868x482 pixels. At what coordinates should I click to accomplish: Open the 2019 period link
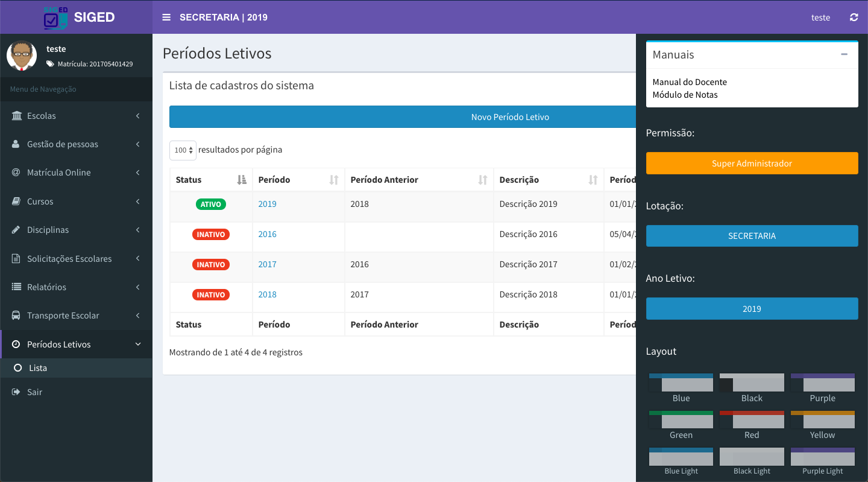267,204
